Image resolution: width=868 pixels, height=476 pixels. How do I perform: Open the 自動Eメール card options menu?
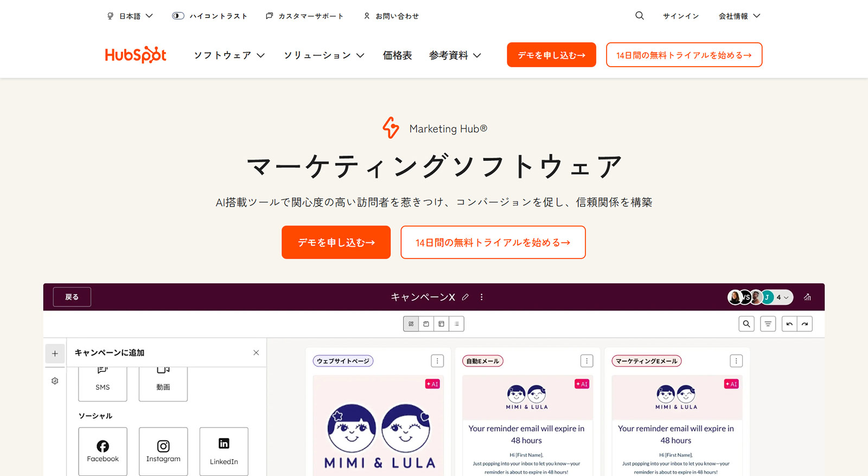coord(586,361)
